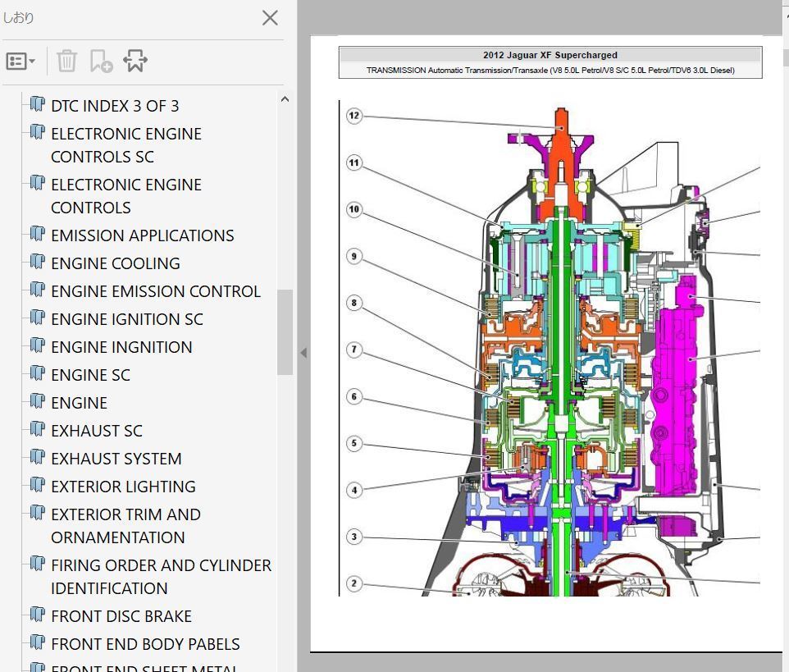Collapse the side panel with the arrow
This screenshot has width=789, height=672.
303,353
